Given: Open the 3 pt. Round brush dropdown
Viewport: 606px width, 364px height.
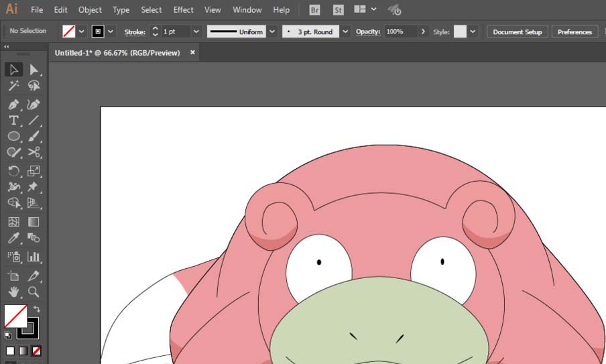Looking at the screenshot, I should click(345, 32).
